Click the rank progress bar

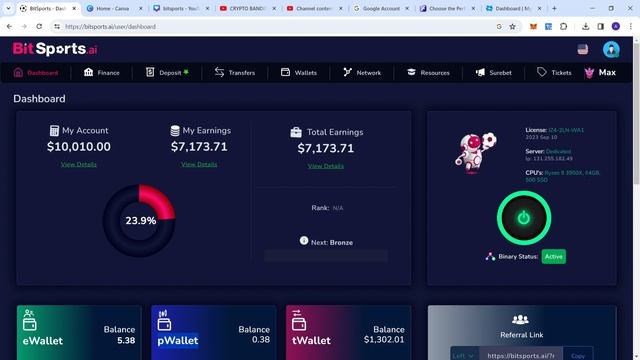click(x=326, y=256)
